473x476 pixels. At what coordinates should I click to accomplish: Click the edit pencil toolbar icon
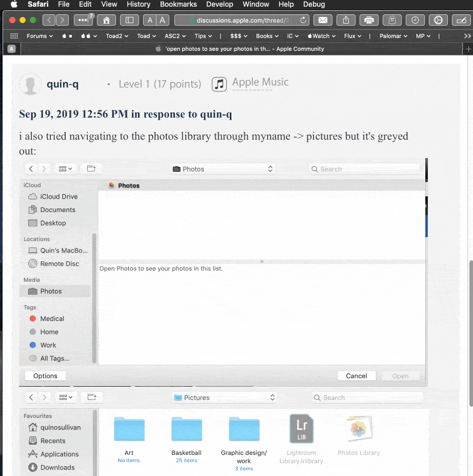click(461, 21)
